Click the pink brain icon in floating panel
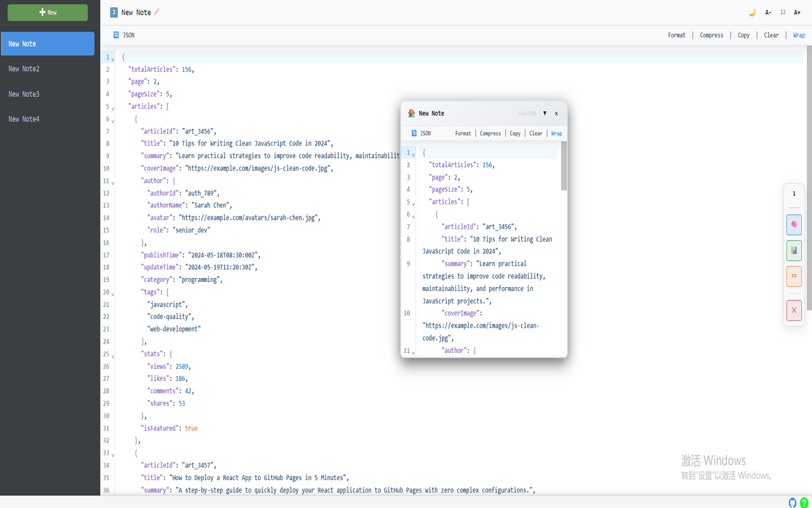Viewport: 812px width, 508px height. [x=794, y=225]
